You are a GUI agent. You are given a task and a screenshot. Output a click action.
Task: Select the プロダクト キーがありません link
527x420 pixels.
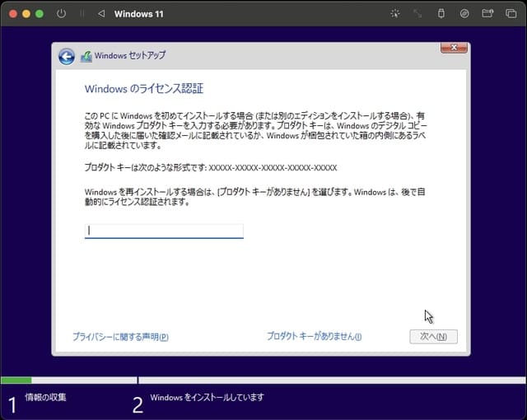click(314, 337)
